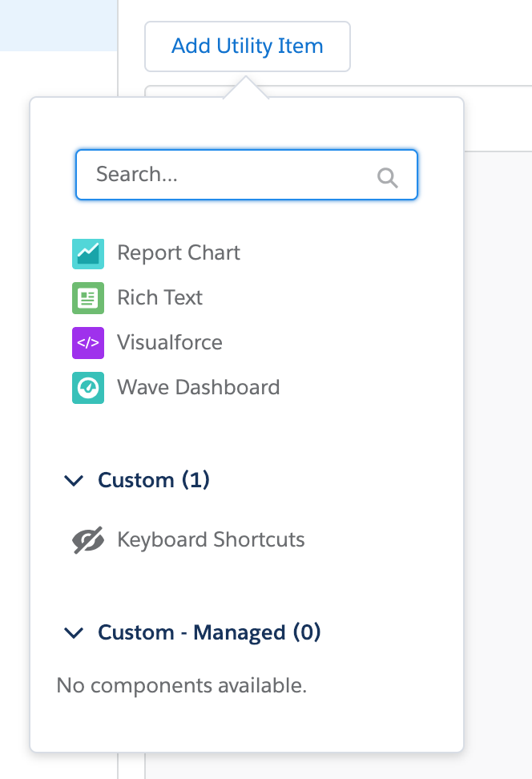Pick the Wave Dashboard text entry
Screen dimensions: 532x779
[199, 388]
